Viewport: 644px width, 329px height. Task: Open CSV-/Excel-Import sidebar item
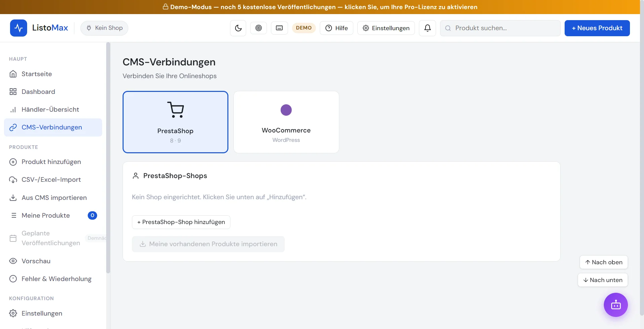coord(53,180)
